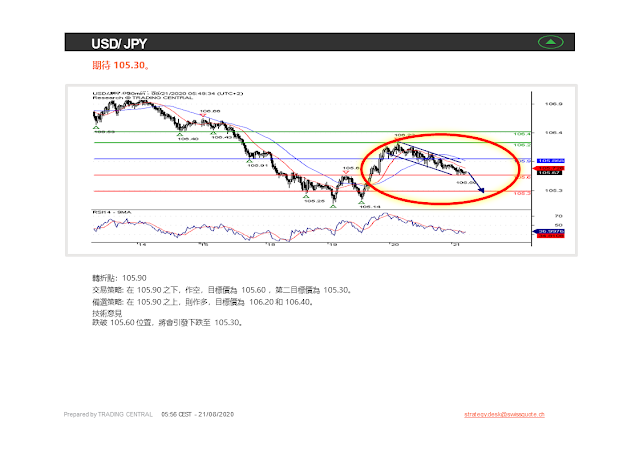Select the 交易策略 trading strategy line

pos(222,290)
